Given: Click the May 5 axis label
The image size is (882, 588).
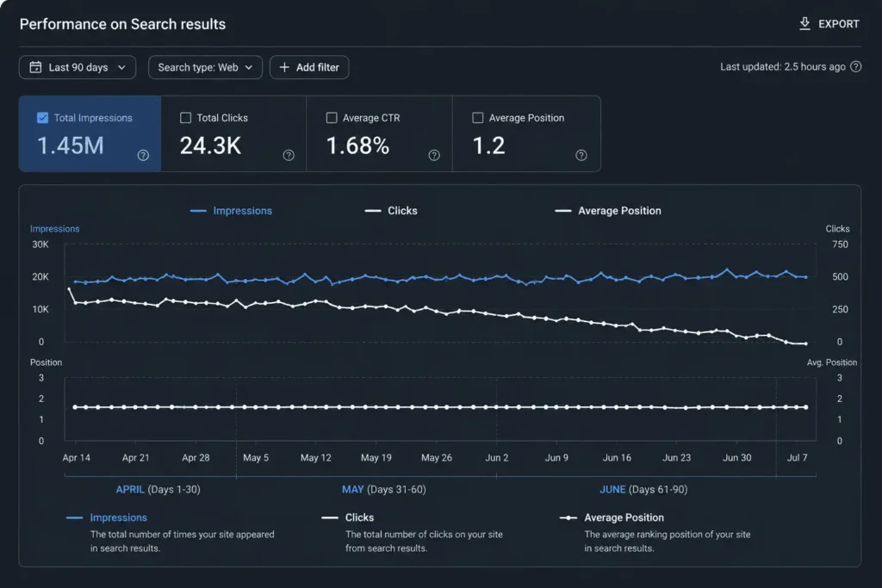Looking at the screenshot, I should [256, 458].
